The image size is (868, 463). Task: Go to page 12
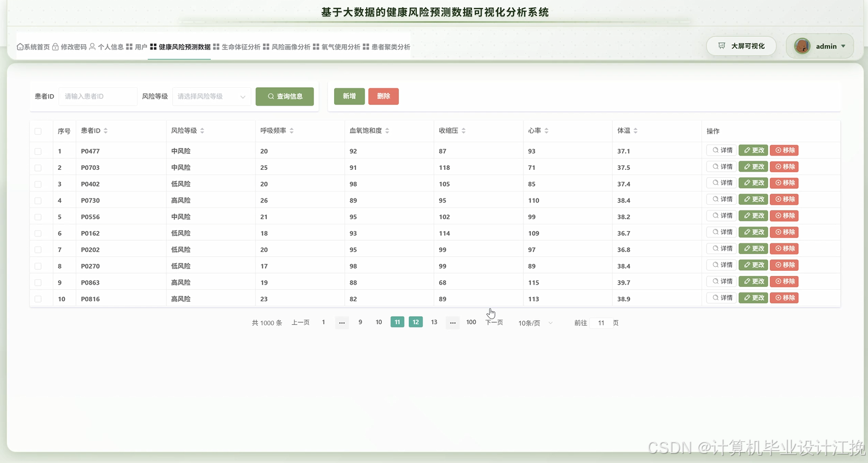pyautogui.click(x=416, y=322)
